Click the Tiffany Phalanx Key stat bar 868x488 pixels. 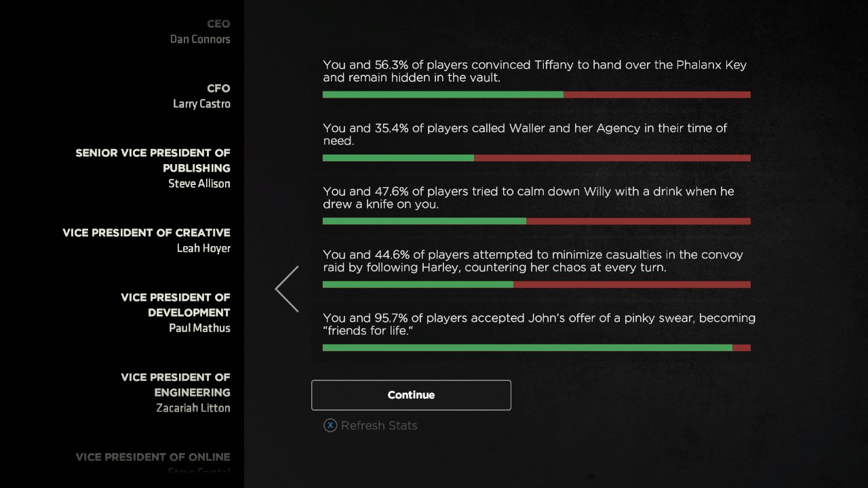coord(536,95)
